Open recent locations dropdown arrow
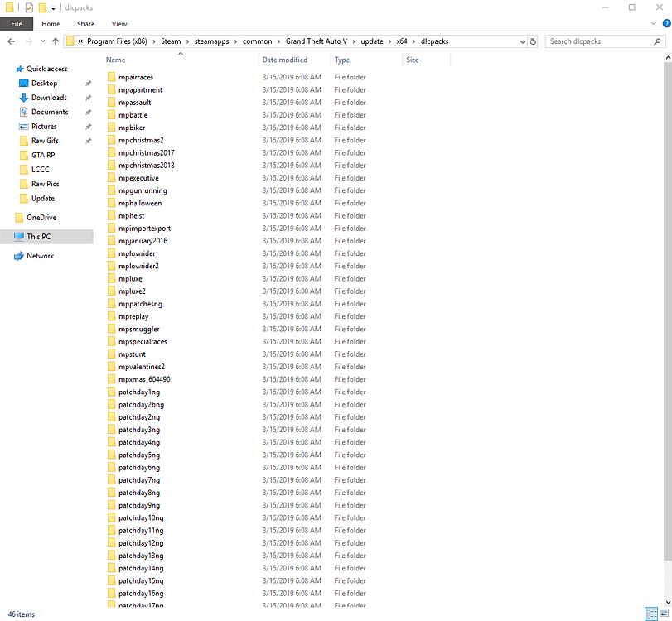 click(x=43, y=41)
